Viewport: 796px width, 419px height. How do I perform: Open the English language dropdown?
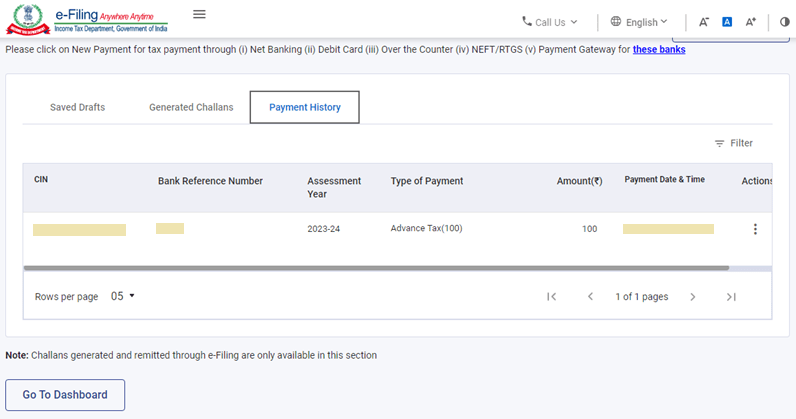point(639,22)
